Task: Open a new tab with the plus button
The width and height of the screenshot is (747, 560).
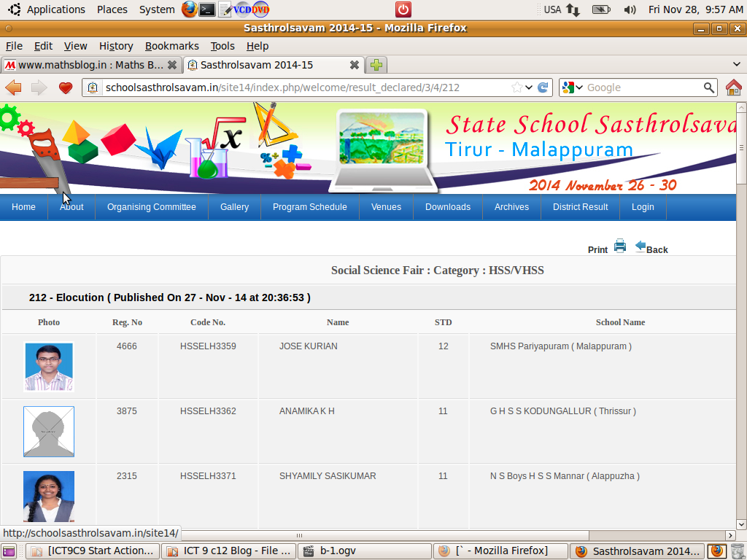Action: (376, 65)
